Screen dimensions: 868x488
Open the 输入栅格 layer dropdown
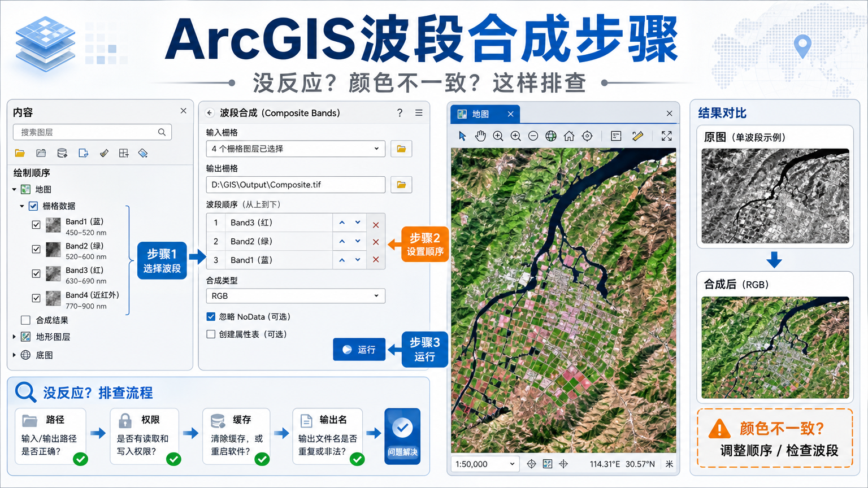click(296, 149)
